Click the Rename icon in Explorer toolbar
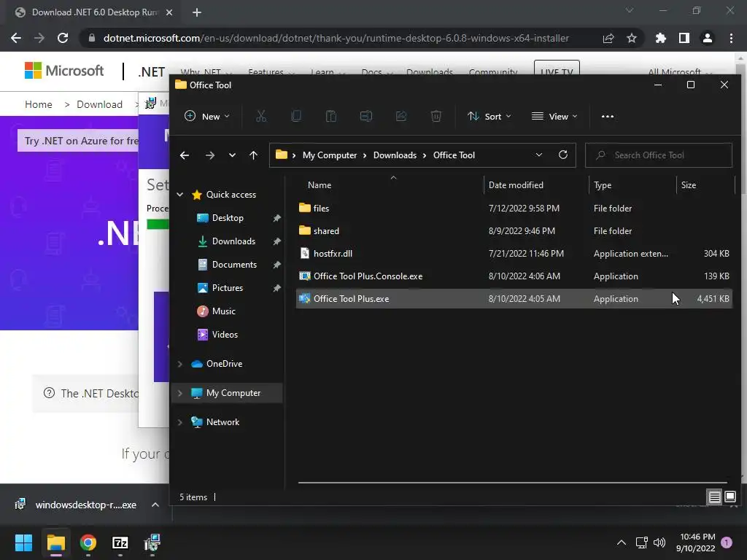Viewport: 747px width, 560px height. 366,116
